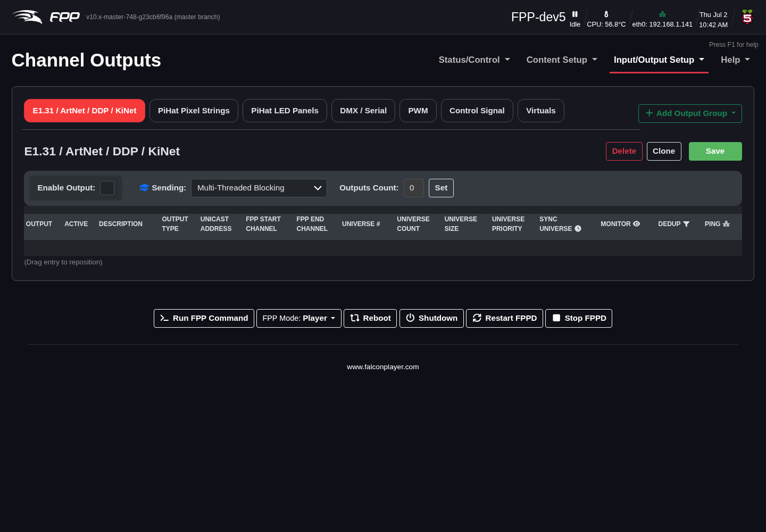Viewport: 766px width, 532px height.
Task: Click the stop square icon on Stop FPPD
Action: pos(556,318)
